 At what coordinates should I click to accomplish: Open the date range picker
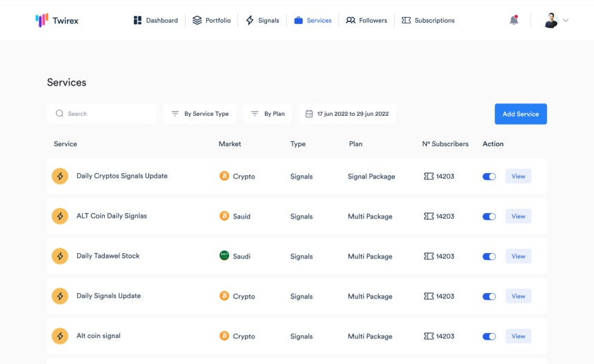[x=347, y=114]
